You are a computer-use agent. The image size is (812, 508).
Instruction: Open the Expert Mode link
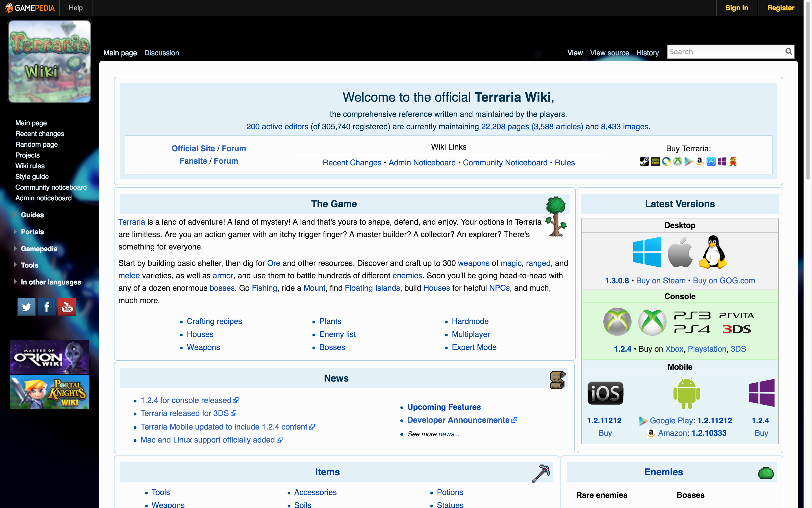click(x=474, y=347)
